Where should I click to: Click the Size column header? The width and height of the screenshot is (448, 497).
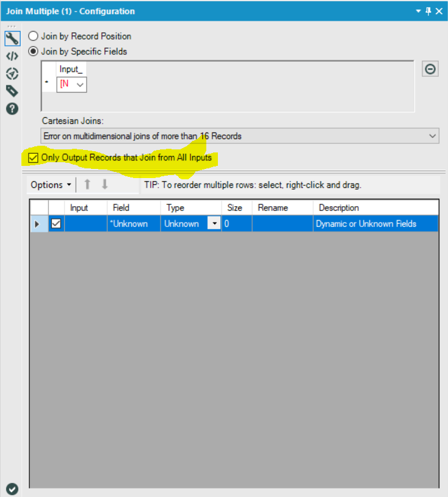(237, 207)
